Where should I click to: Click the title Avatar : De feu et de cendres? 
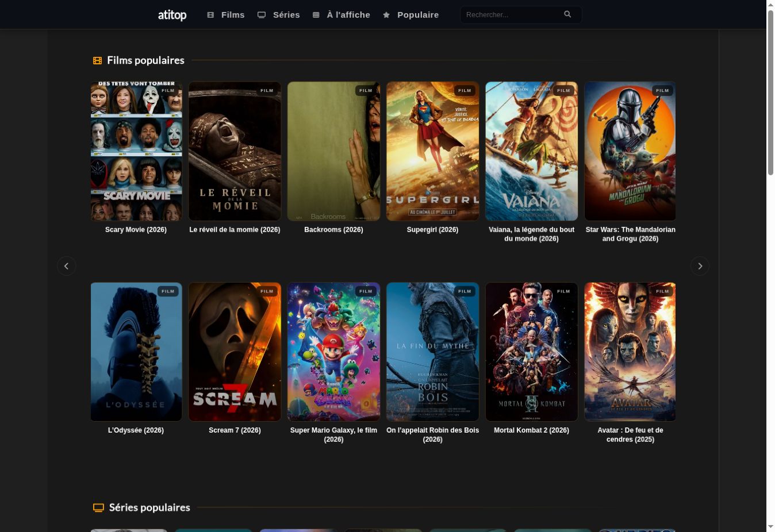tap(630, 435)
